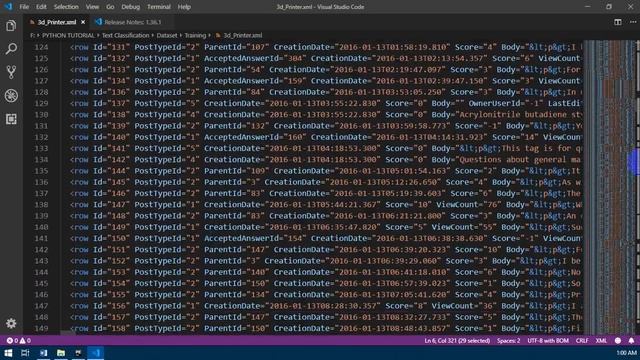This screenshot has width=640, height=360.
Task: Click Score="14" on line 132
Action: tap(515, 137)
